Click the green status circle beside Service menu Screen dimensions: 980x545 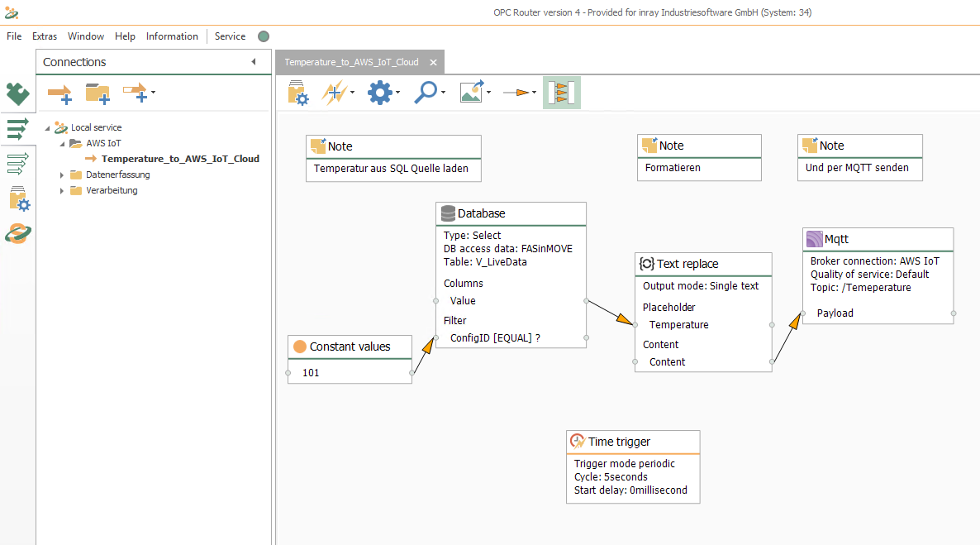(x=263, y=36)
